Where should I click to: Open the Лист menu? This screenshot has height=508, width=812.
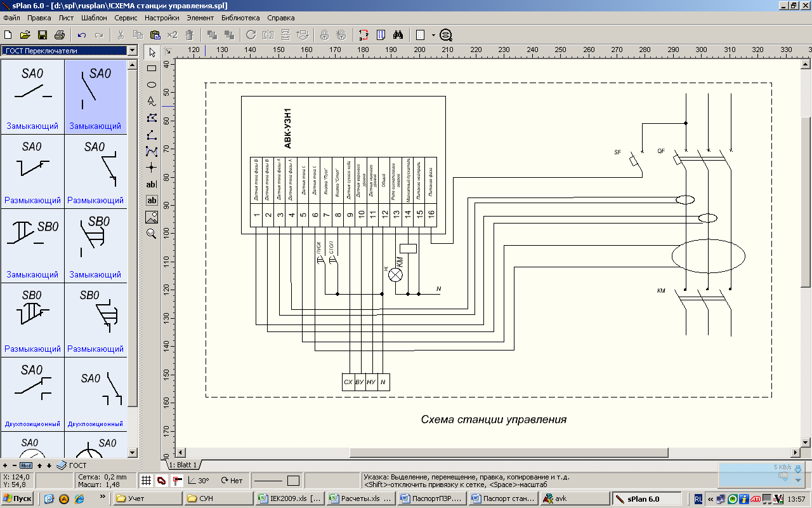pyautogui.click(x=66, y=18)
